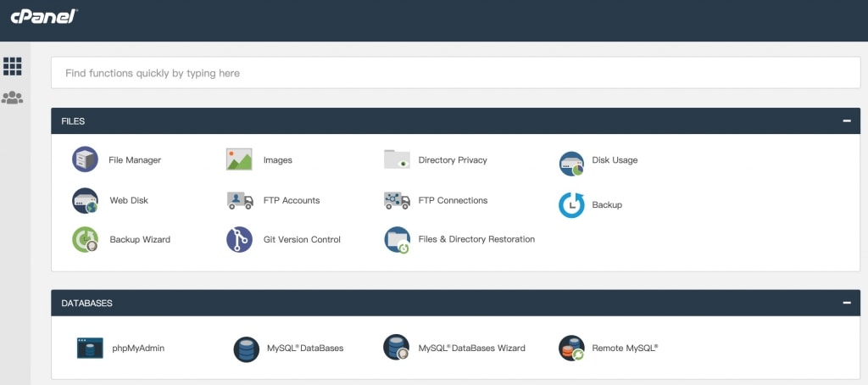Open the grid home icon in sidebar
This screenshot has height=385, width=868.
(12, 66)
